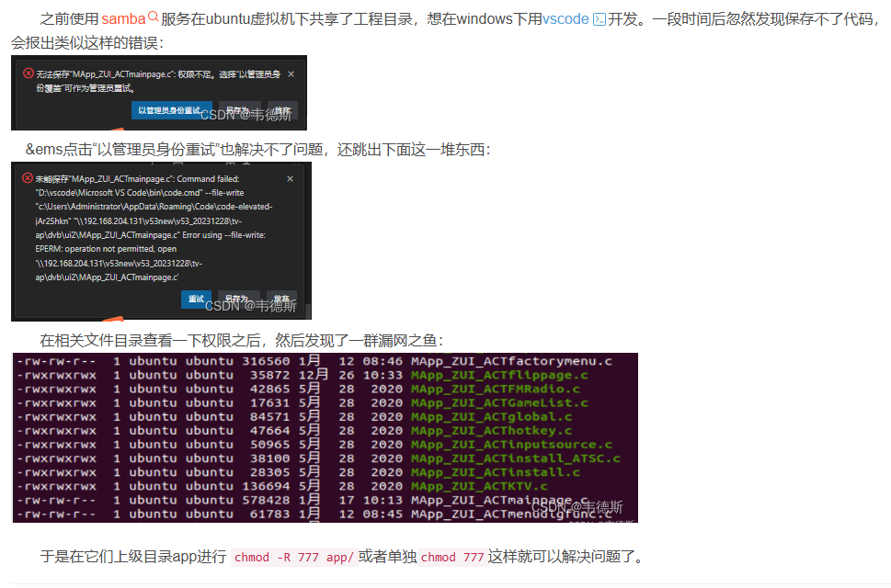Viewport: 891px width, 588px height.
Task: Click MApp_ZUI_ACTinstall_ATSC.c file name
Action: (516, 458)
